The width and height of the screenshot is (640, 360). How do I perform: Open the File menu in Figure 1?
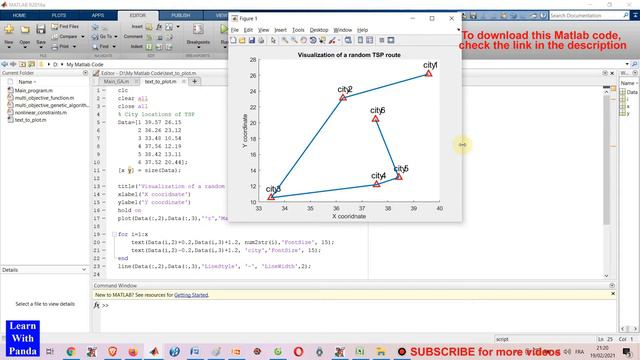coord(234,30)
